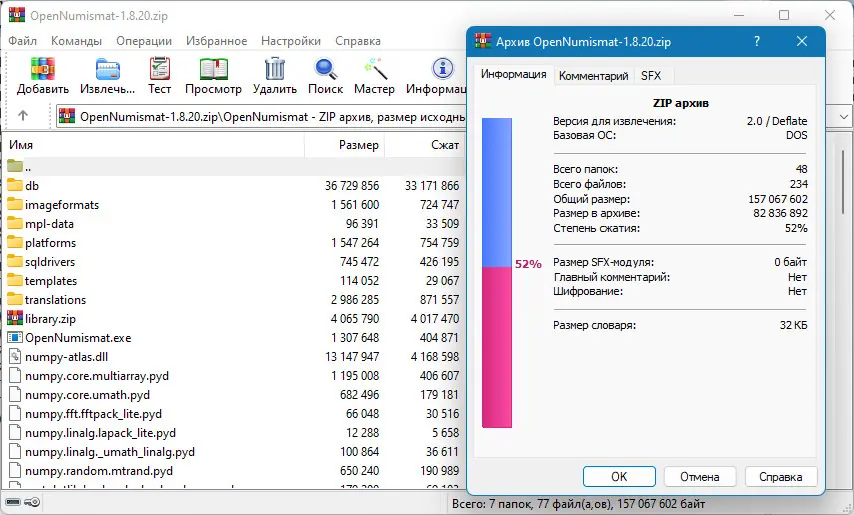Screen dimensions: 854x515
Task: Click the Размер в архиве value 82 836 892
Action: click(x=780, y=213)
